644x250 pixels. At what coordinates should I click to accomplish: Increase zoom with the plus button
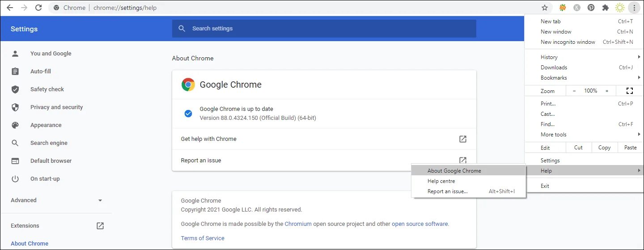click(x=607, y=91)
